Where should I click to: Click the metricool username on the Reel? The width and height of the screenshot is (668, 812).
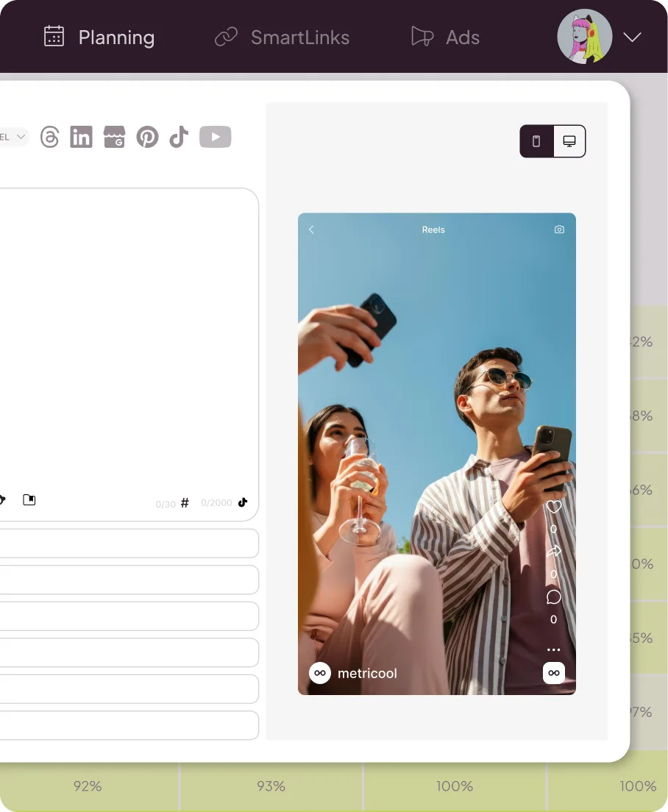(367, 673)
